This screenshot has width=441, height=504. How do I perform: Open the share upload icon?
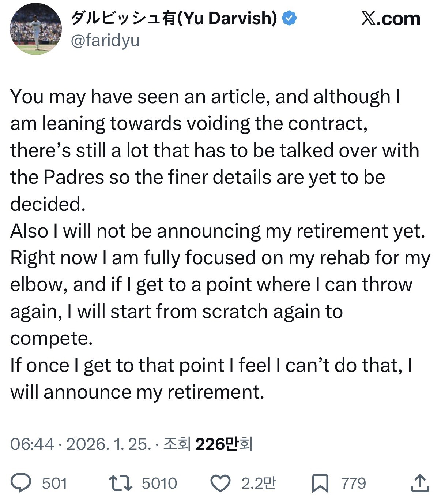(420, 483)
